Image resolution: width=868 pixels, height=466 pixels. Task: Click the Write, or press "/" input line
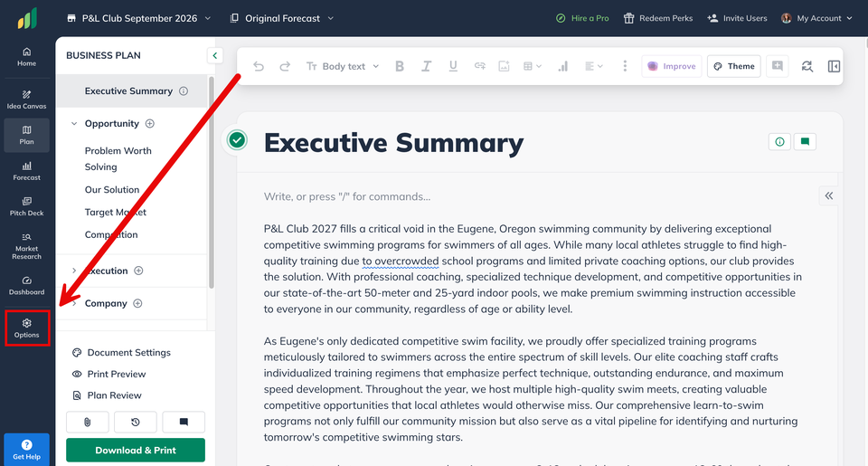pyautogui.click(x=347, y=196)
